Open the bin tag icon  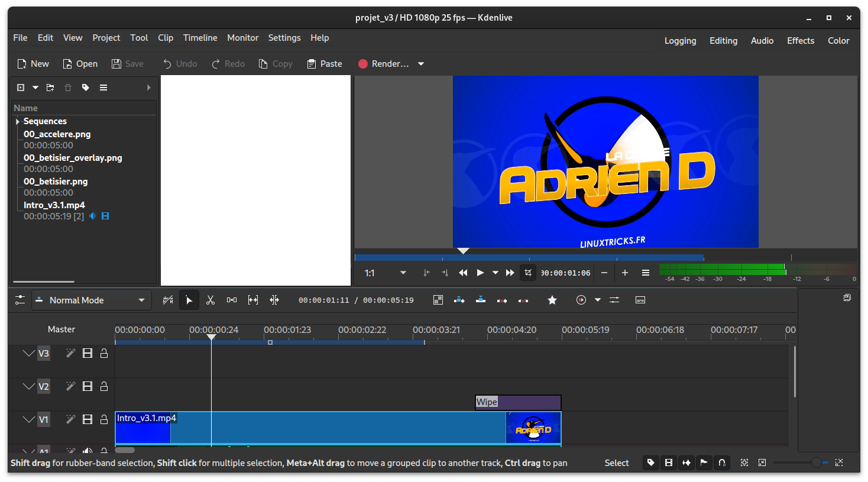(x=86, y=88)
